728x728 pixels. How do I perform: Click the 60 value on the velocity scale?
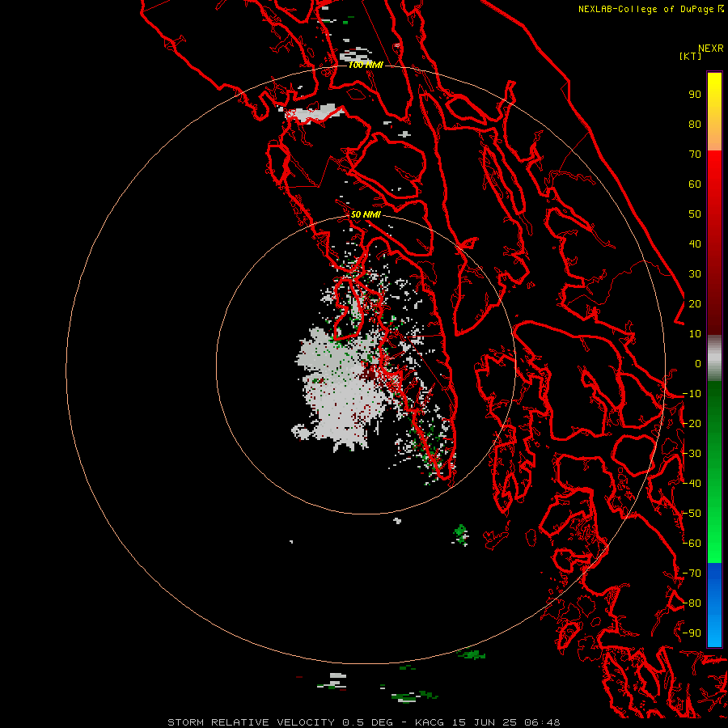[695, 184]
